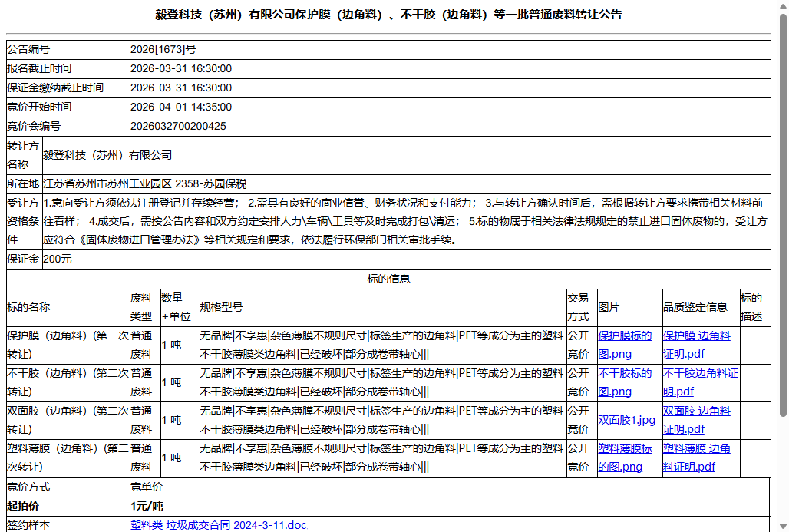Open the 保护膜 边角料证明.pdf document
This screenshot has width=789, height=532.
coord(695,345)
